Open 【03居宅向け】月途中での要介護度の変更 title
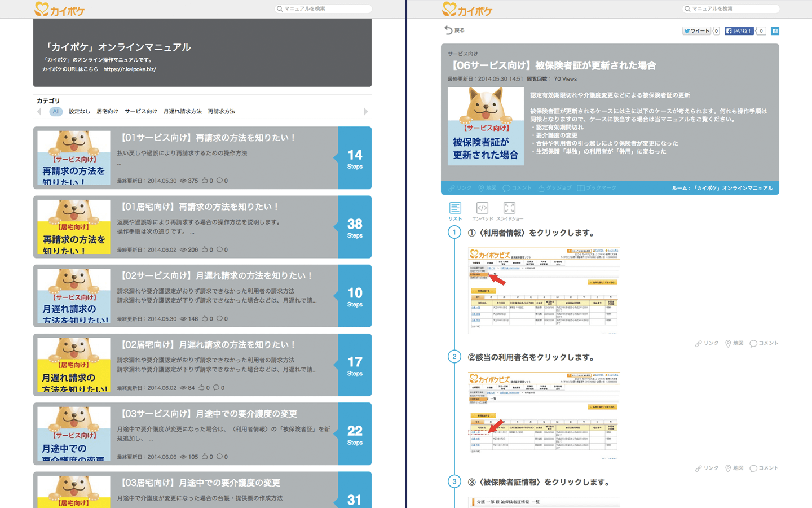The image size is (812, 508). click(200, 483)
